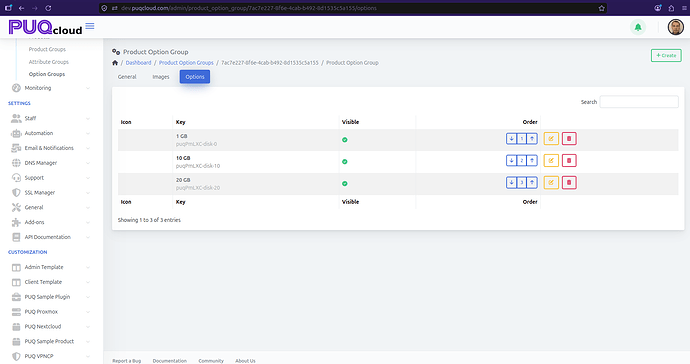The image size is (690, 364).
Task: Go to home via breadcrumb house icon
Action: (115, 63)
